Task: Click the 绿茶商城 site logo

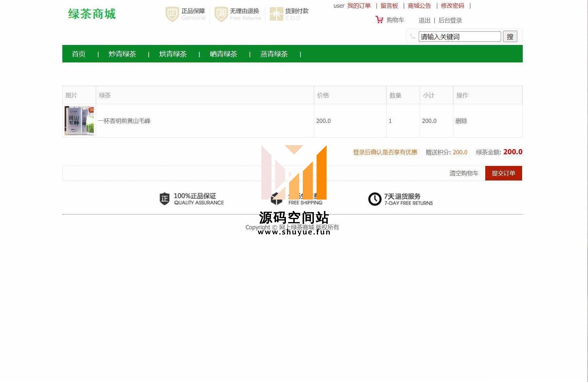Action: [x=92, y=14]
